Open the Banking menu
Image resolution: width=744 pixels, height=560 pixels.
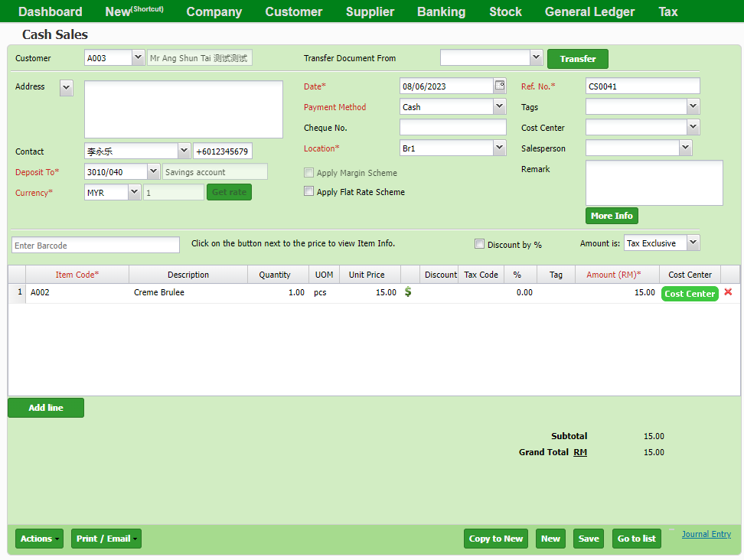(441, 11)
